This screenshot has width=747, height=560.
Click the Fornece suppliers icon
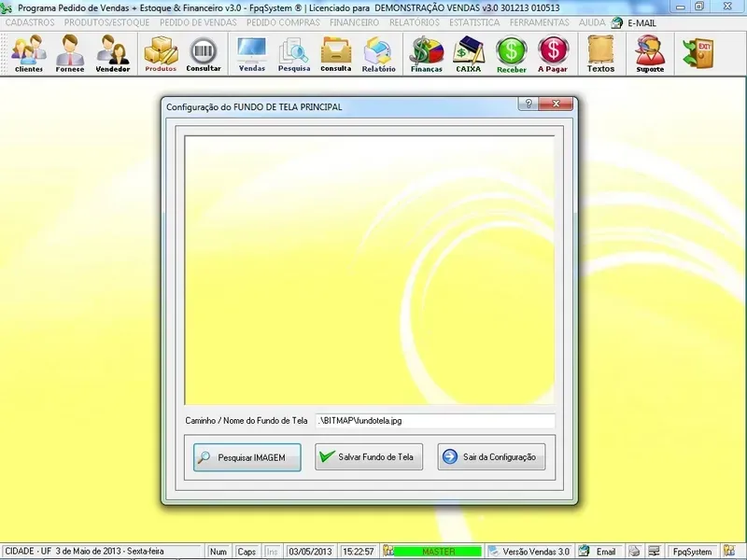click(70, 53)
